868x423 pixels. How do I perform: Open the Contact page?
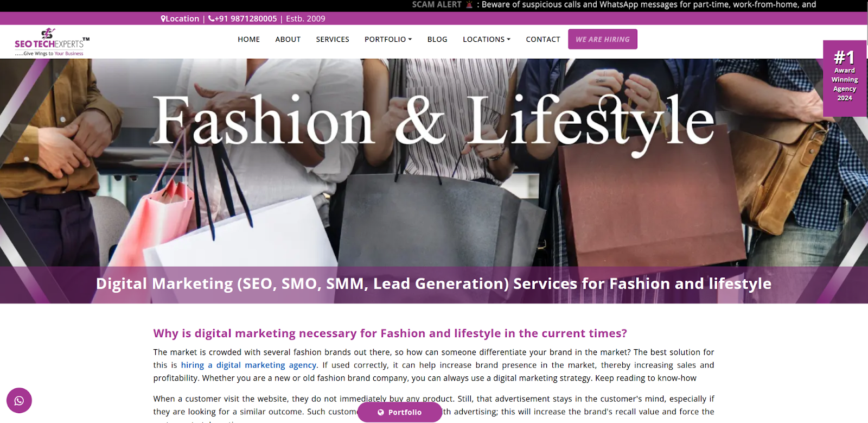pyautogui.click(x=543, y=39)
